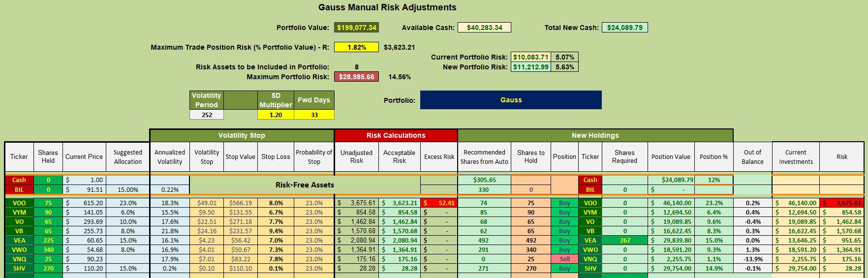This screenshot has width=868, height=278.
Task: Click the Shares to Hold column header
Action: pos(530,156)
